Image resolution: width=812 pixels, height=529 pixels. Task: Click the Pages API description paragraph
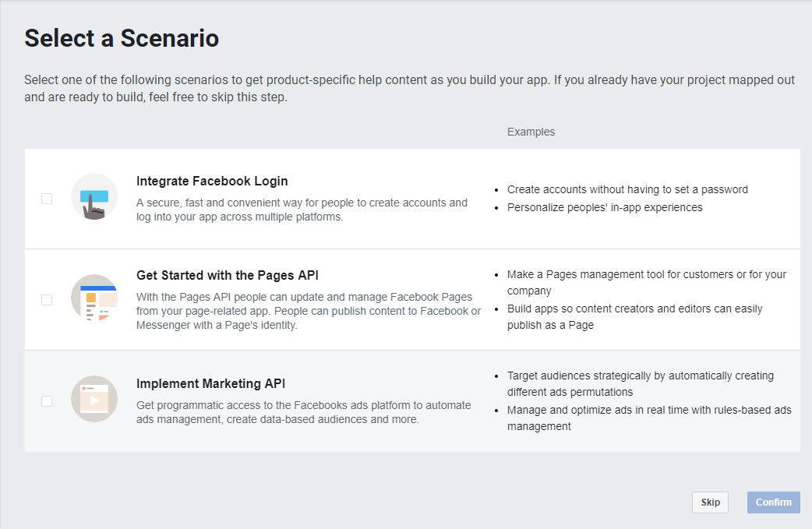click(x=309, y=311)
